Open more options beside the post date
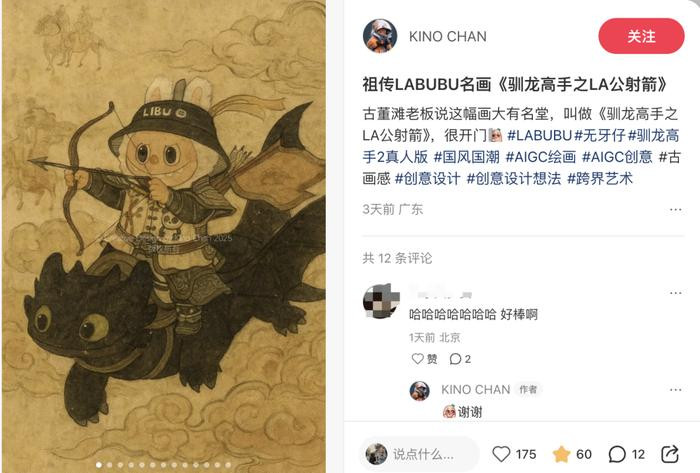Screen dimensions: 700x473 coord(675,210)
